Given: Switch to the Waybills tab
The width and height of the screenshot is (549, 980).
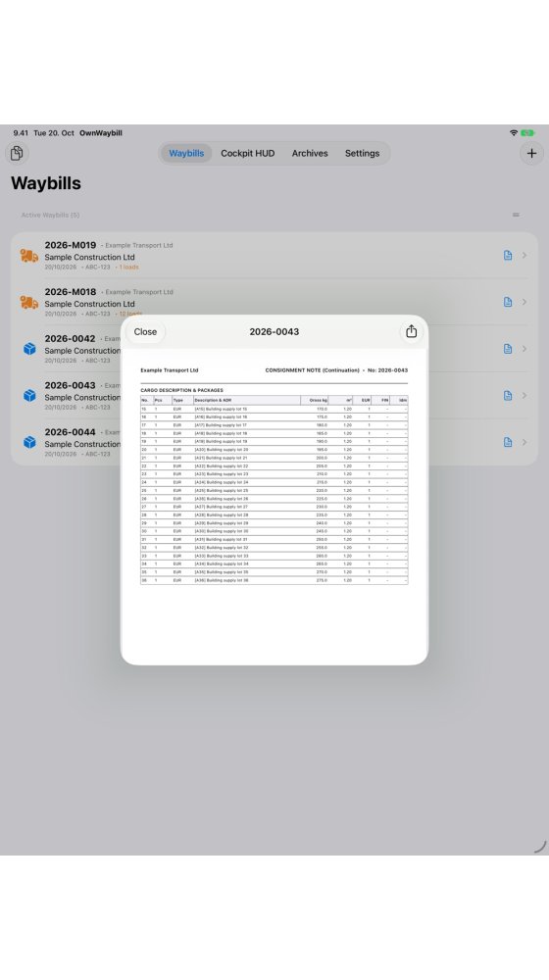Looking at the screenshot, I should [x=186, y=153].
